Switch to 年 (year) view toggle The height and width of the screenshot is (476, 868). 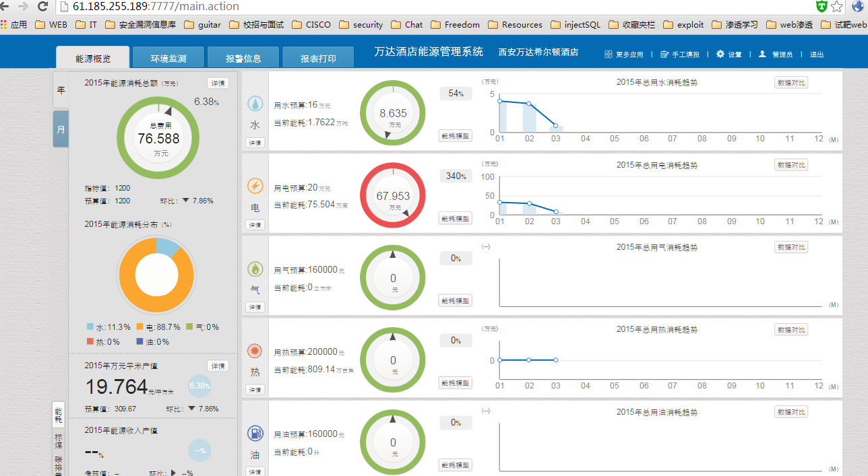(x=61, y=90)
